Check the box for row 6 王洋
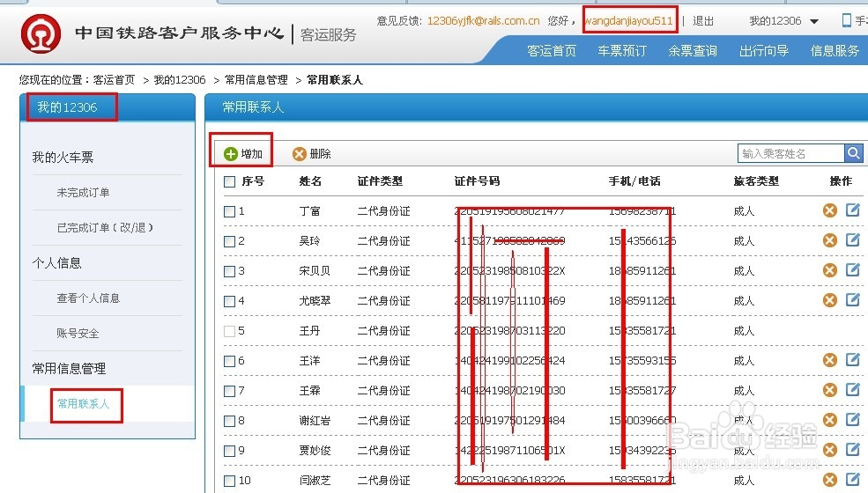 [x=229, y=361]
